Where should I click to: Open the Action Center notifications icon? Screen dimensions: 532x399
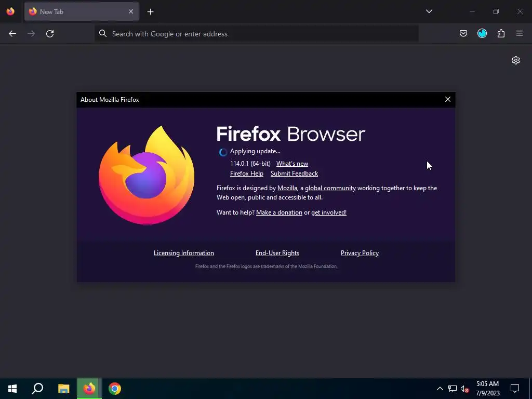[515, 389]
